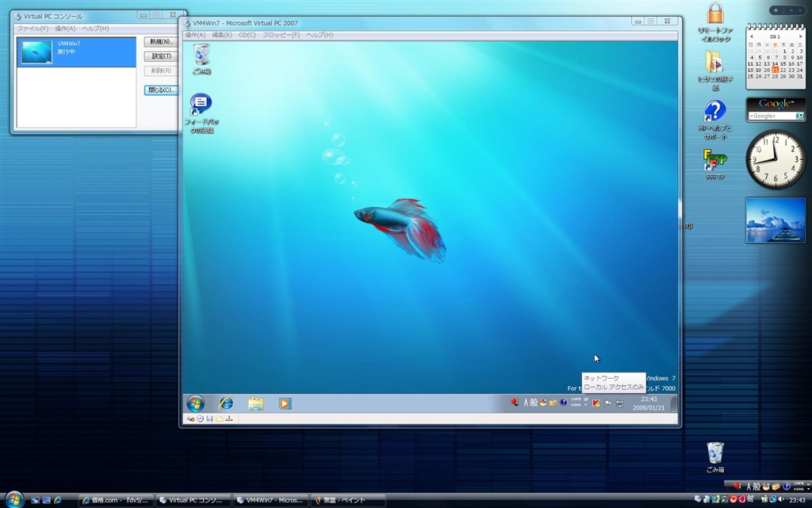Switch to VM4Win7 taskbar button
This screenshot has width=812, height=508.
270,500
